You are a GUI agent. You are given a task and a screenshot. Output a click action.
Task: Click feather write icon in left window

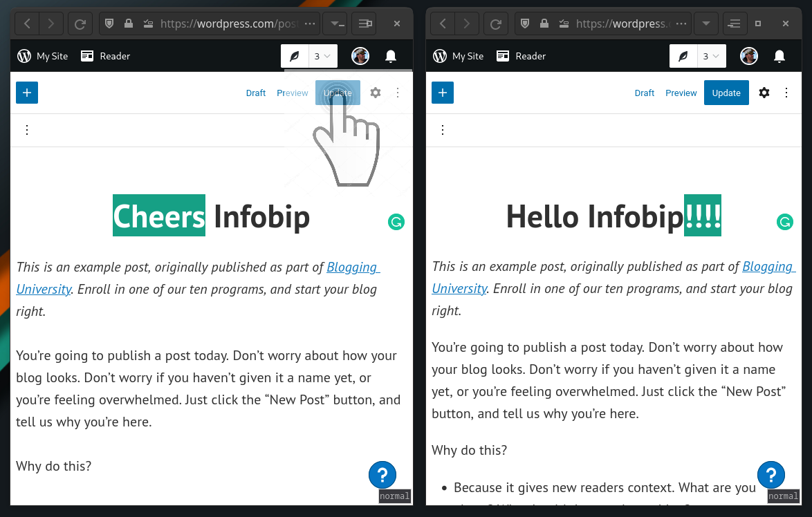pyautogui.click(x=295, y=56)
